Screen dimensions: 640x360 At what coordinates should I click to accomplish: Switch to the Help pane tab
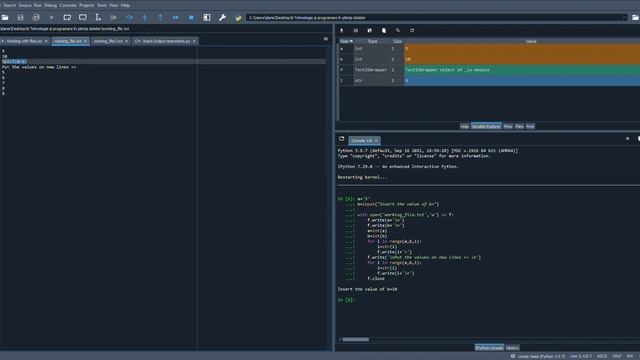[x=464, y=127]
